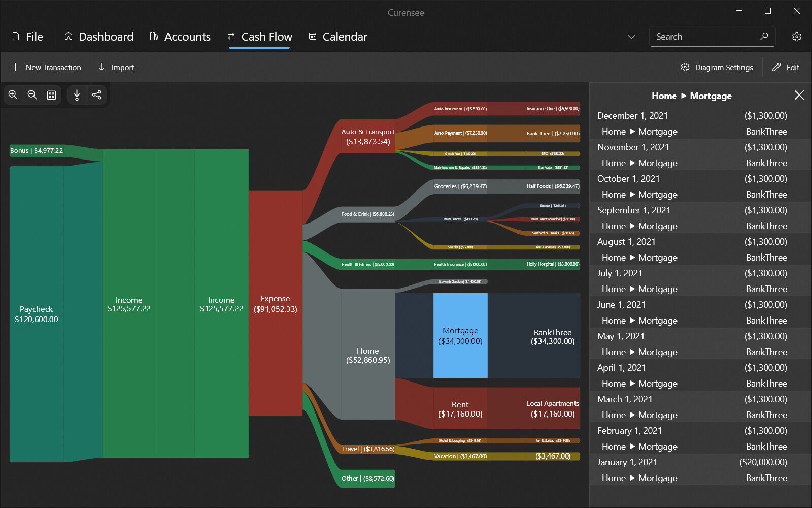Screen dimensions: 812x508
Task: Click New Transaction button
Action: coord(46,67)
